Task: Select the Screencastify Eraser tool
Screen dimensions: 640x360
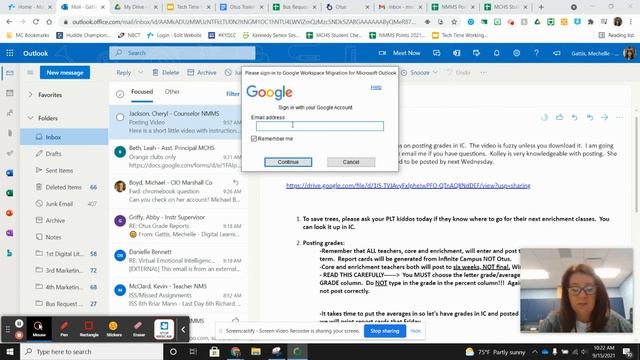Action: 139,329
